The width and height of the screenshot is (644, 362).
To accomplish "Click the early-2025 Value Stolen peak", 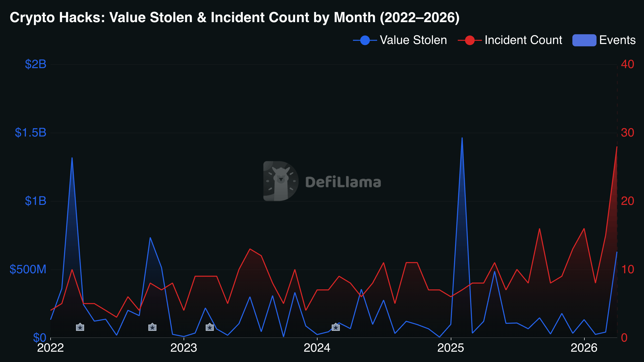I will click(462, 138).
